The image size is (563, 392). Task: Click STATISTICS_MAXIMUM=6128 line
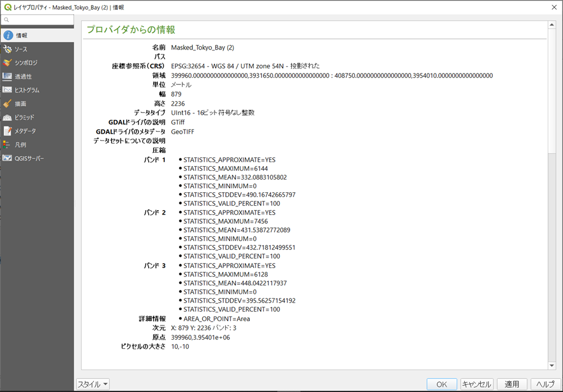pos(225,274)
